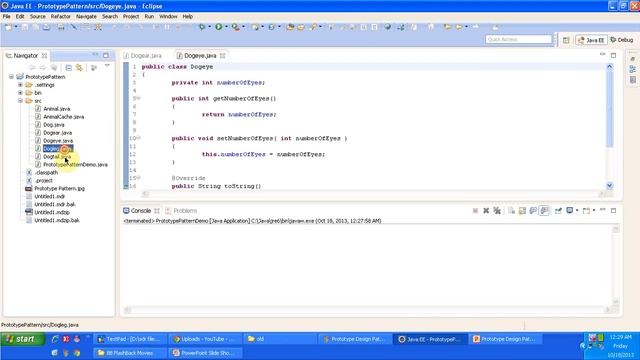
Task: Toggle Link with Editor in Navigator
Action: coord(79,68)
